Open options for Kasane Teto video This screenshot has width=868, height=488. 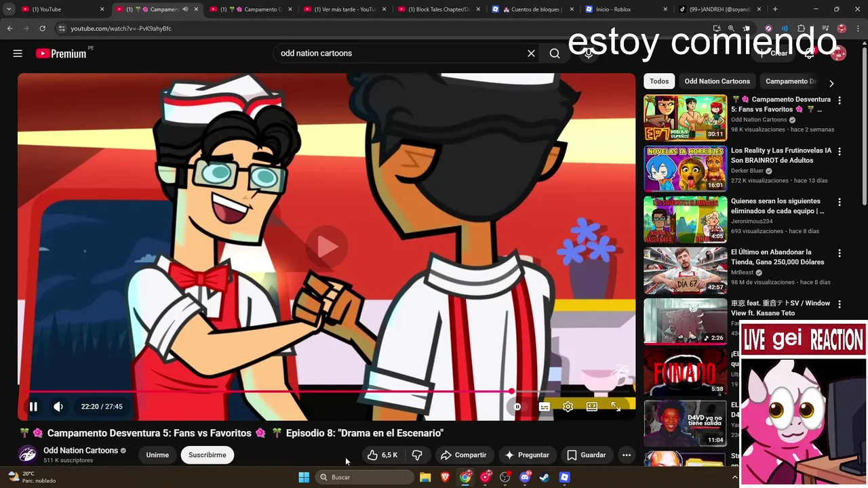coord(840,304)
